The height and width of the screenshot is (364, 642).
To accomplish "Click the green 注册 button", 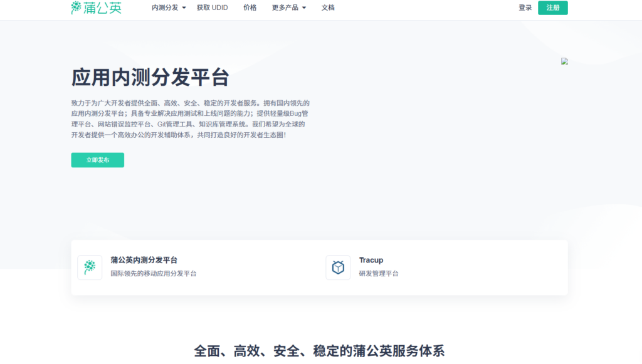I will point(552,8).
